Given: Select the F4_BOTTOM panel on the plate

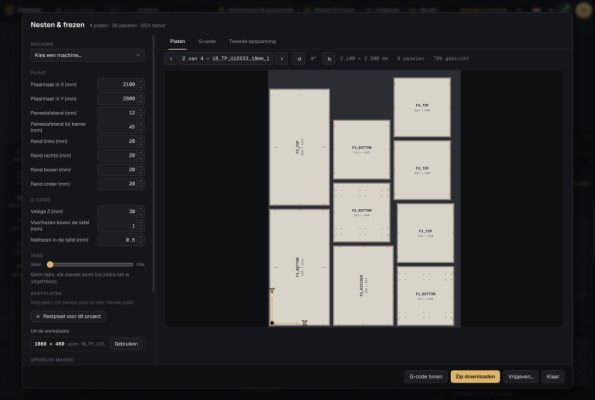Looking at the screenshot, I should (362, 150).
